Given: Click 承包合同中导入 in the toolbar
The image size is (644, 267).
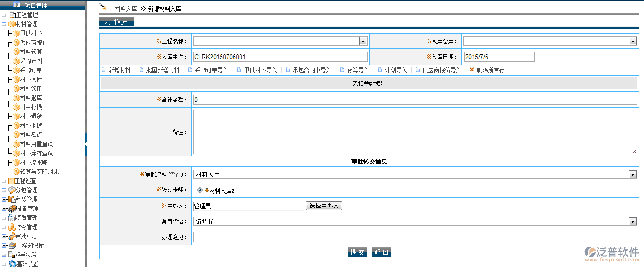Looking at the screenshot, I should (x=312, y=70).
